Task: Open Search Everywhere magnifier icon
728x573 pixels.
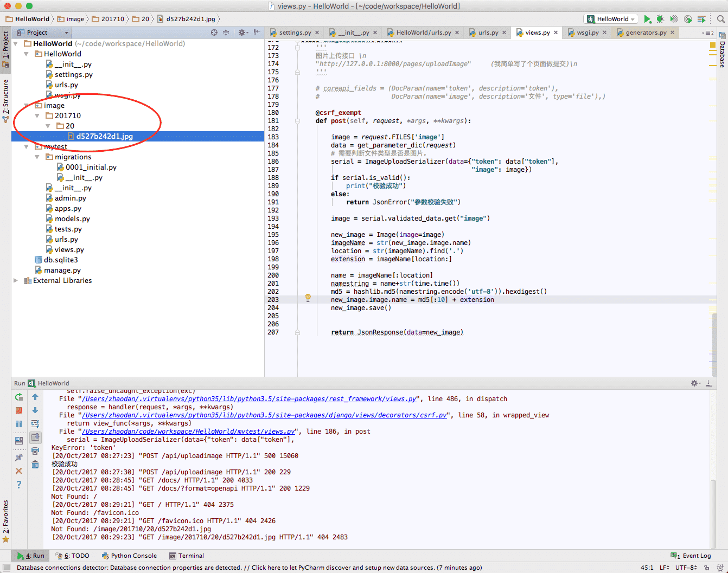Action: click(721, 19)
